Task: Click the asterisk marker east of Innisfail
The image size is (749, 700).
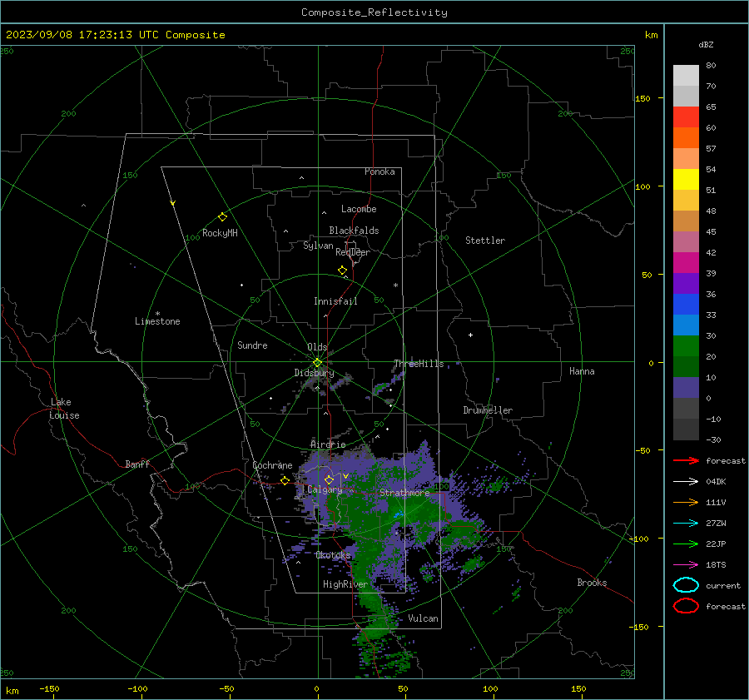Action: coord(395,285)
